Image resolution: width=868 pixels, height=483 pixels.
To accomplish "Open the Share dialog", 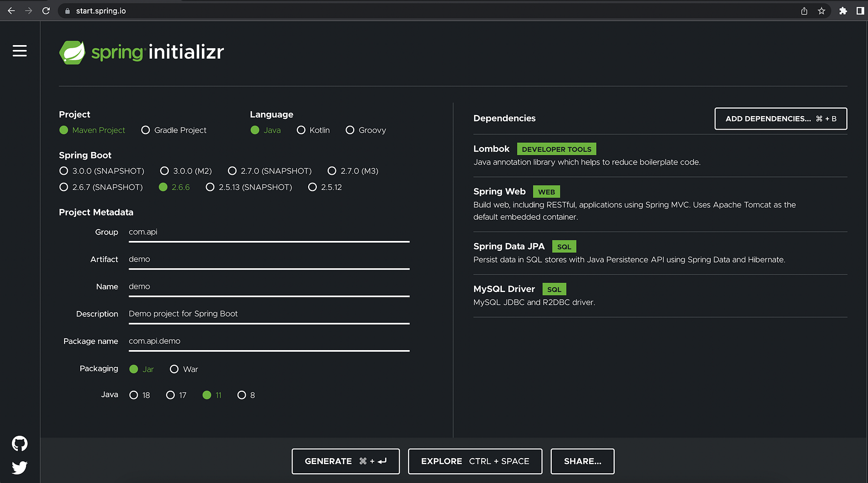I will point(583,461).
